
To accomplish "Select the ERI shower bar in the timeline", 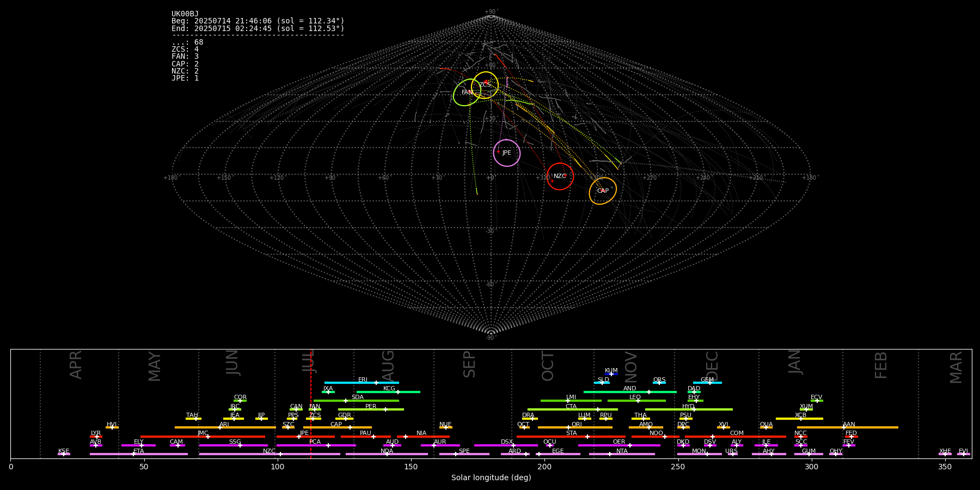I will click(x=362, y=383).
